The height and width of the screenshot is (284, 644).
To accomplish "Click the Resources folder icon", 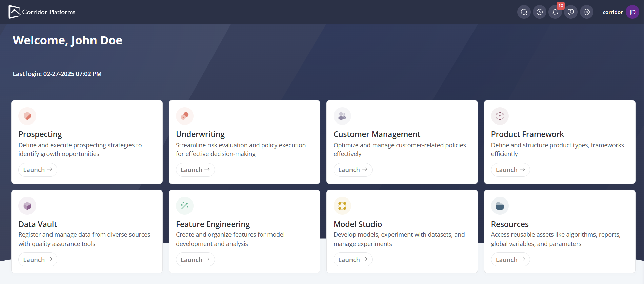I will [x=500, y=206].
